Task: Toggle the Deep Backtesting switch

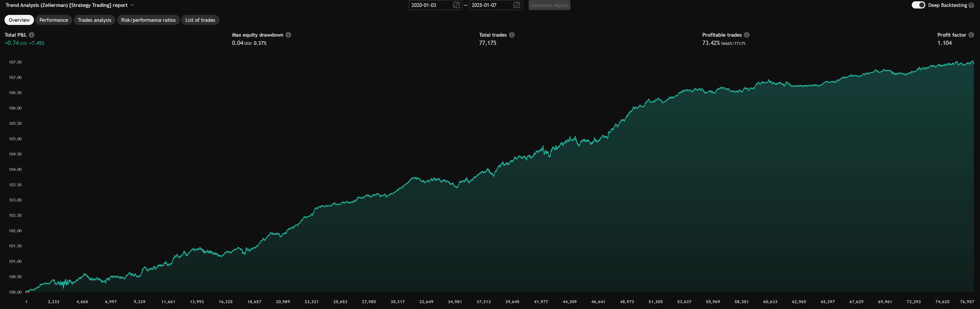Action: tap(918, 5)
